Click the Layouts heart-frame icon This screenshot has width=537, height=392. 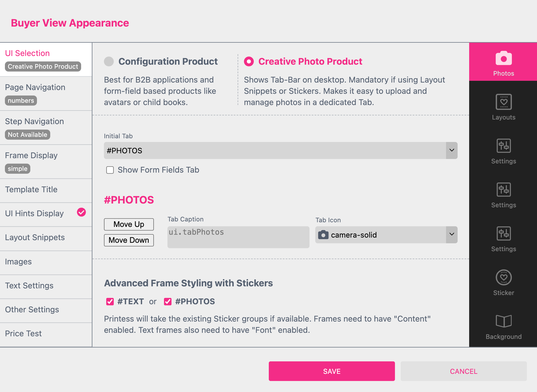pyautogui.click(x=504, y=102)
